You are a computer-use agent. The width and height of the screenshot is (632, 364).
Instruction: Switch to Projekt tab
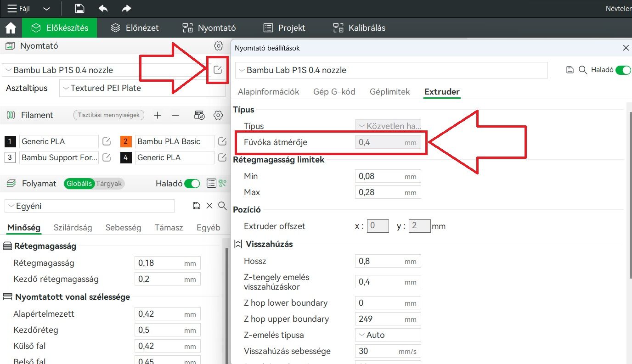pyautogui.click(x=284, y=28)
